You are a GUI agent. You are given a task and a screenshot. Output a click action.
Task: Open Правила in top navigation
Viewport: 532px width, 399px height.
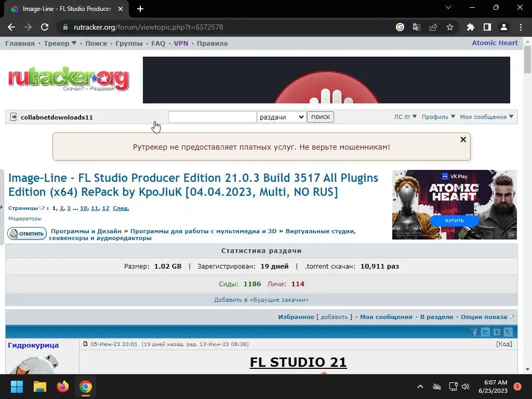coord(212,44)
